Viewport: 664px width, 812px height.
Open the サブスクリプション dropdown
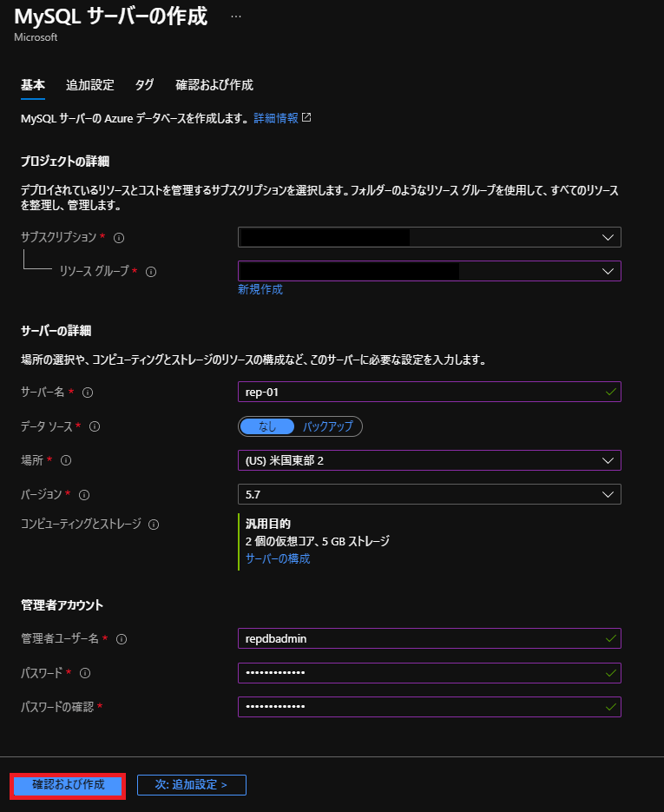pos(430,237)
